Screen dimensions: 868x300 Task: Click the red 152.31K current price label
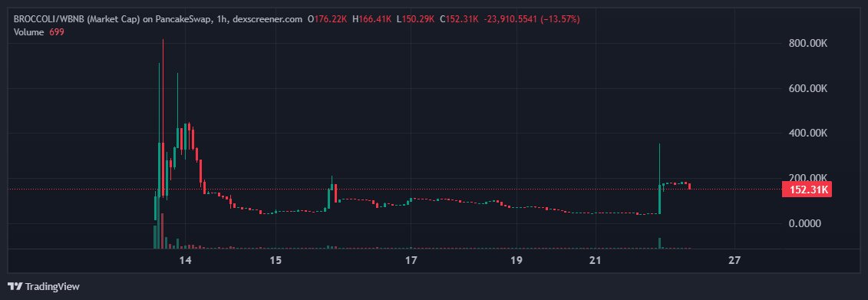(807, 190)
